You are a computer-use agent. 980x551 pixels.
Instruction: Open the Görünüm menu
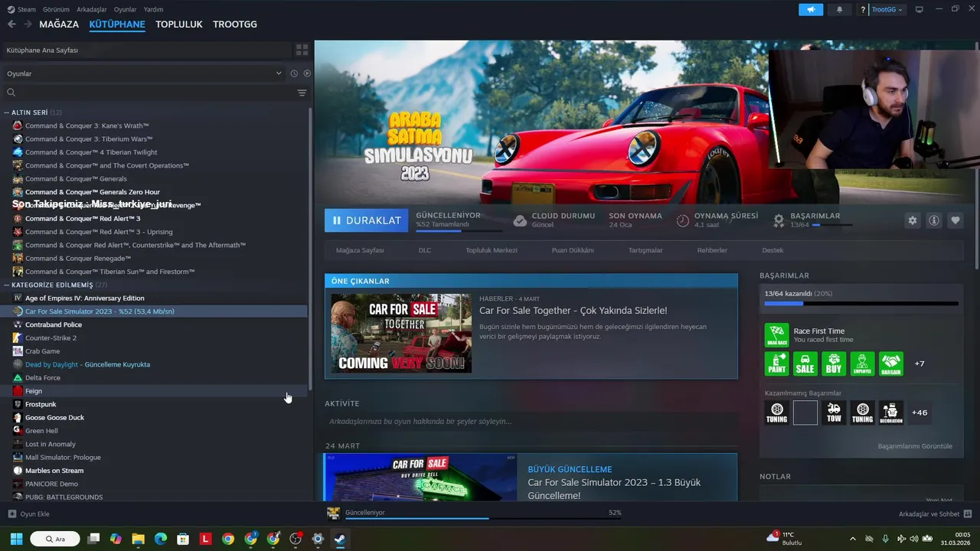[56, 9]
